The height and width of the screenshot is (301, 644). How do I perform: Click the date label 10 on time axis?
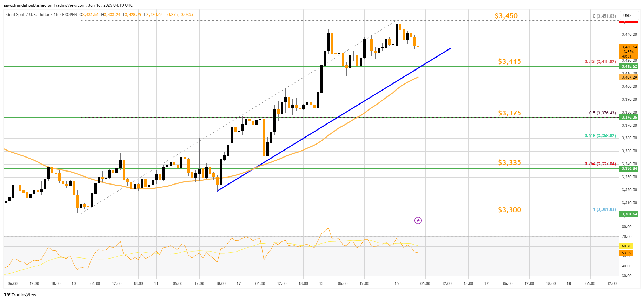click(x=74, y=283)
